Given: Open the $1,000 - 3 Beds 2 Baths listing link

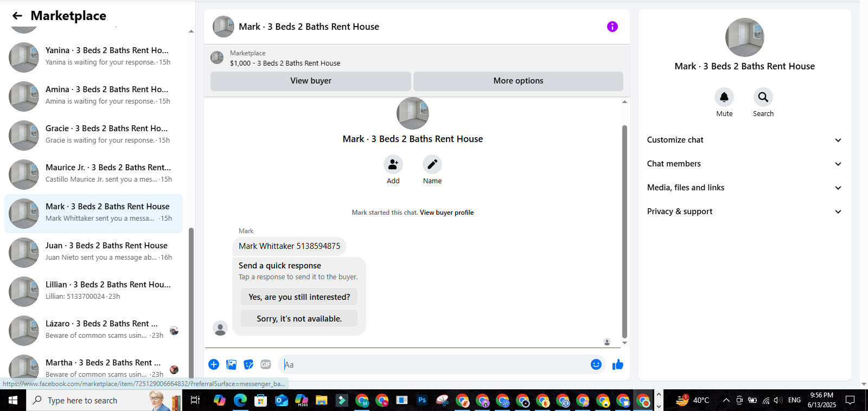Looking at the screenshot, I should point(285,63).
